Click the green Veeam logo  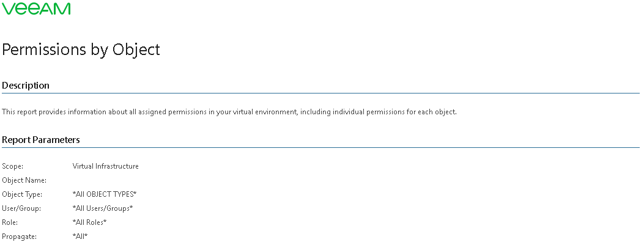click(x=36, y=8)
